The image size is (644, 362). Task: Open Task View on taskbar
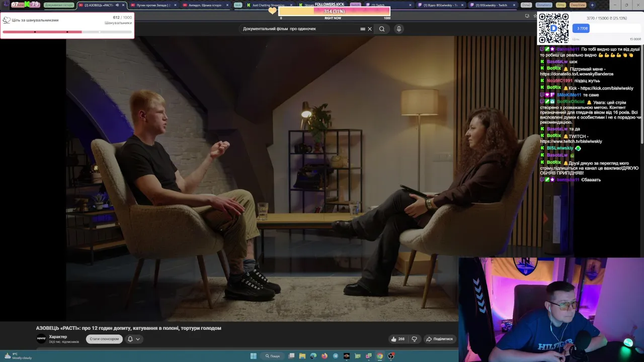[291, 356]
